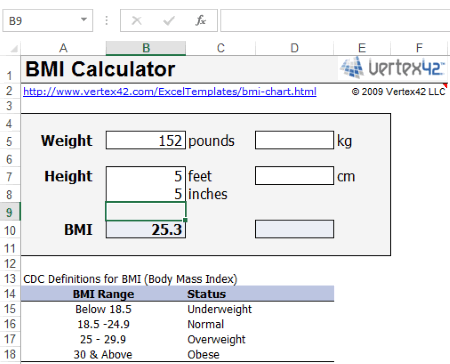Click the 'inches' unit label
This screenshot has width=450, height=364.
click(208, 194)
